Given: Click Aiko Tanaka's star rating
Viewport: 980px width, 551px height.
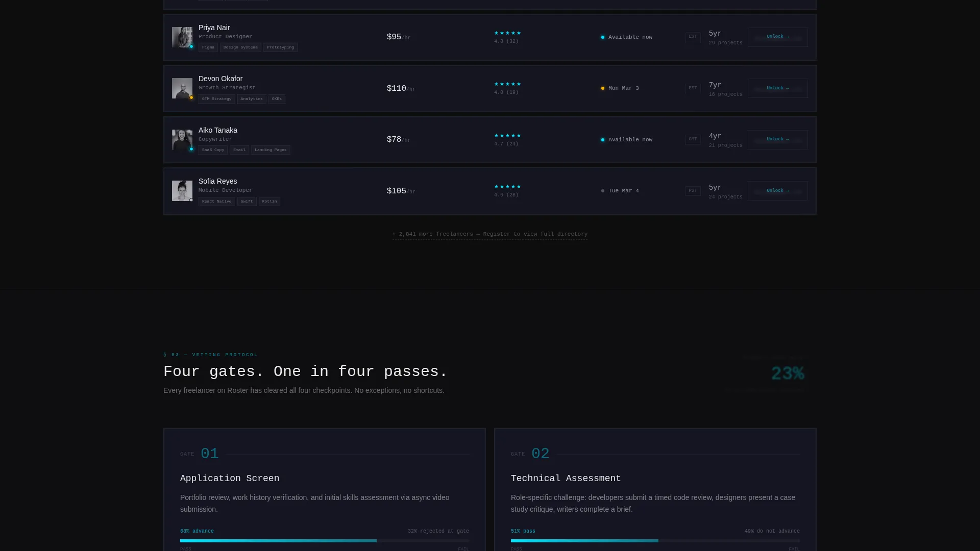Looking at the screenshot, I should tap(507, 136).
